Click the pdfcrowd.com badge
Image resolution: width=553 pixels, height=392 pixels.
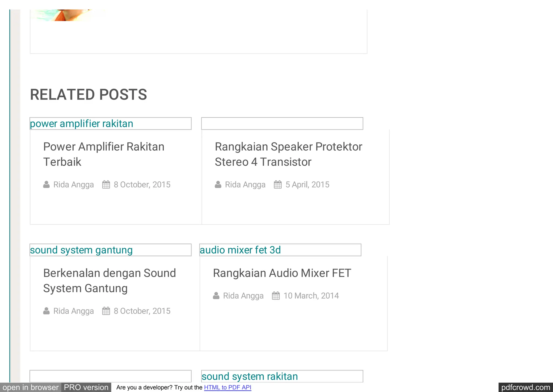click(x=525, y=387)
